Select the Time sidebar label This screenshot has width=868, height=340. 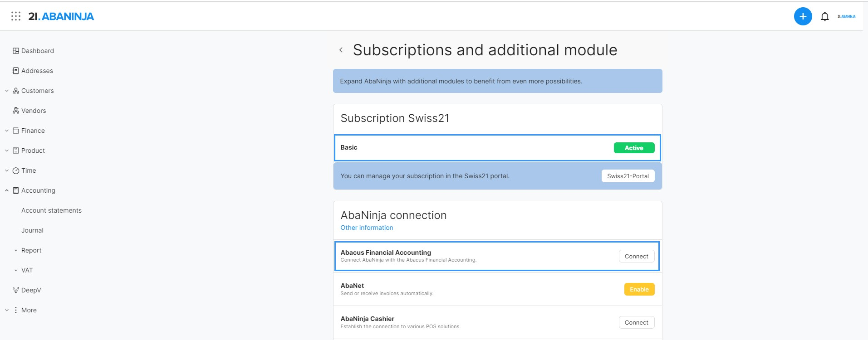(29, 170)
